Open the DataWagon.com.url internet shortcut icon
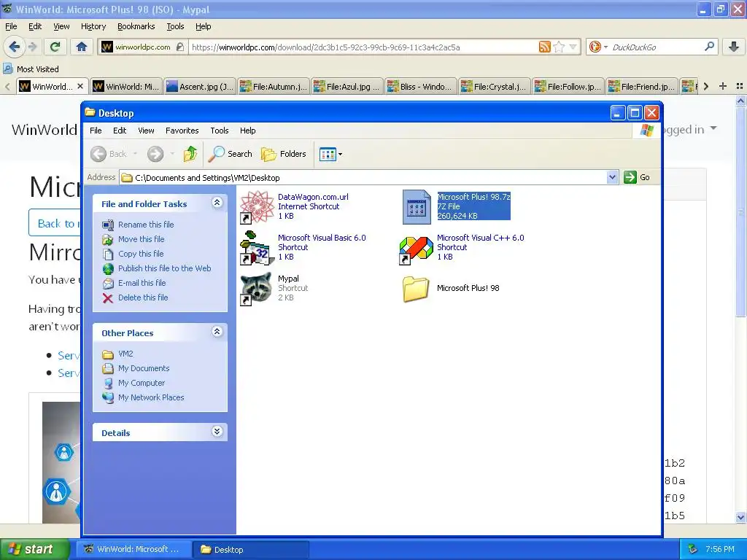747x560 pixels. click(257, 206)
